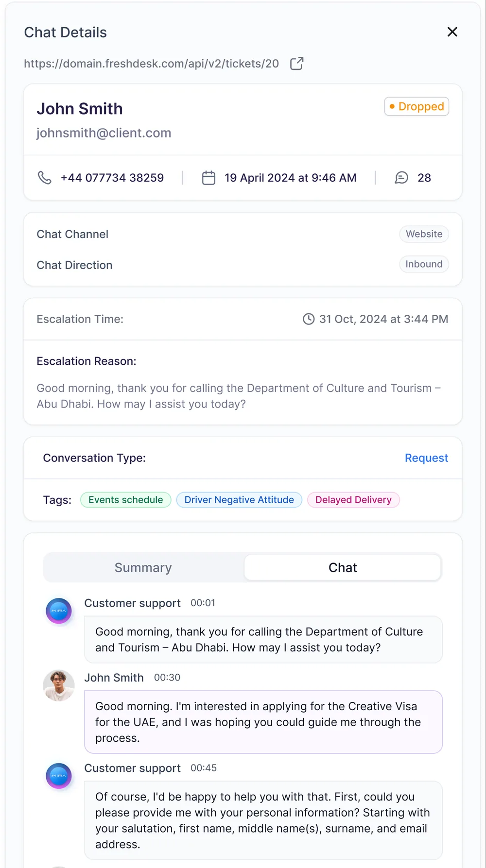The image size is (486, 868).
Task: Select the Chat tab
Action: [343, 567]
